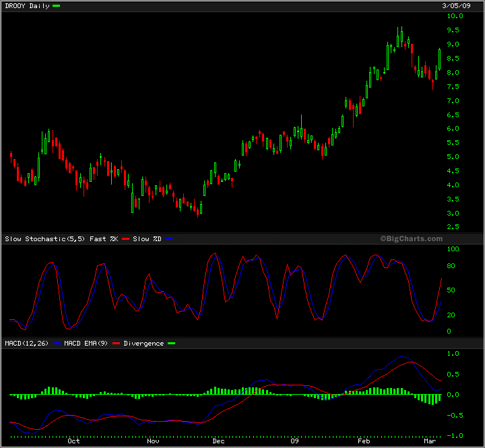Select the Dec marker on the time axis

[x=218, y=441]
